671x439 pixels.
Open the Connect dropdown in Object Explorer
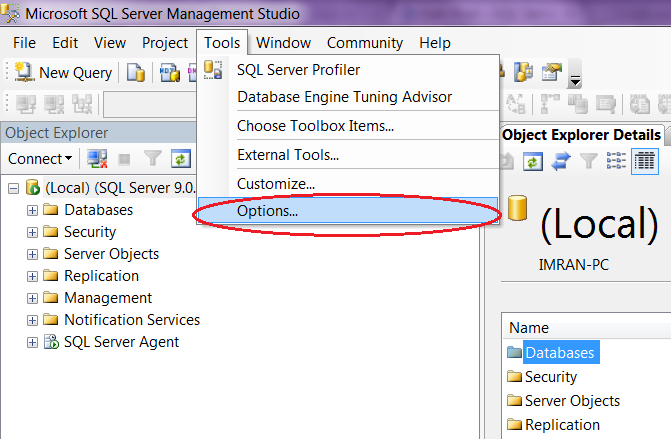[40, 159]
